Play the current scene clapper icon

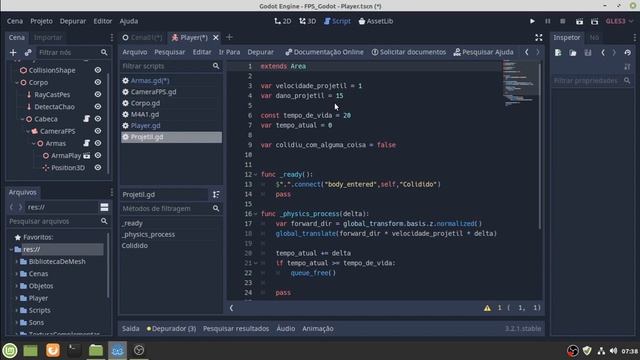pos(579,21)
